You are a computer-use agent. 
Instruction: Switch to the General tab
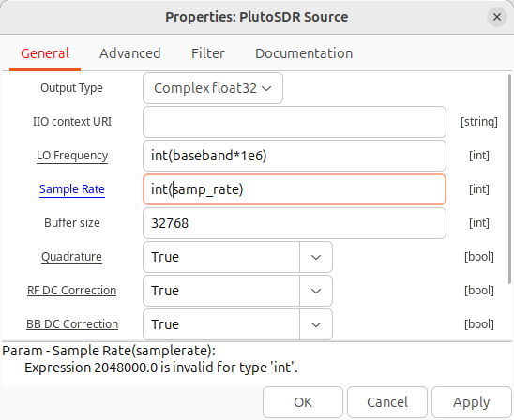pos(45,53)
